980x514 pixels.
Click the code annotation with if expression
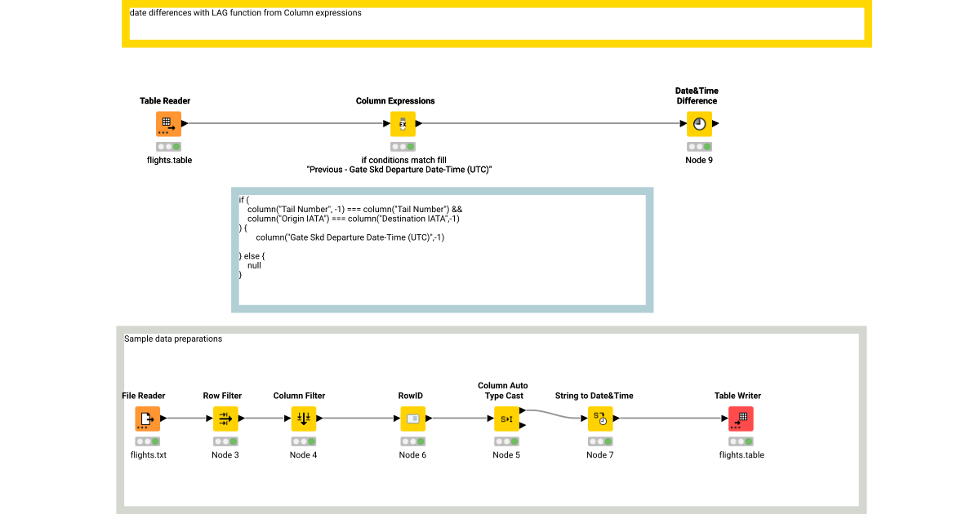click(442, 250)
